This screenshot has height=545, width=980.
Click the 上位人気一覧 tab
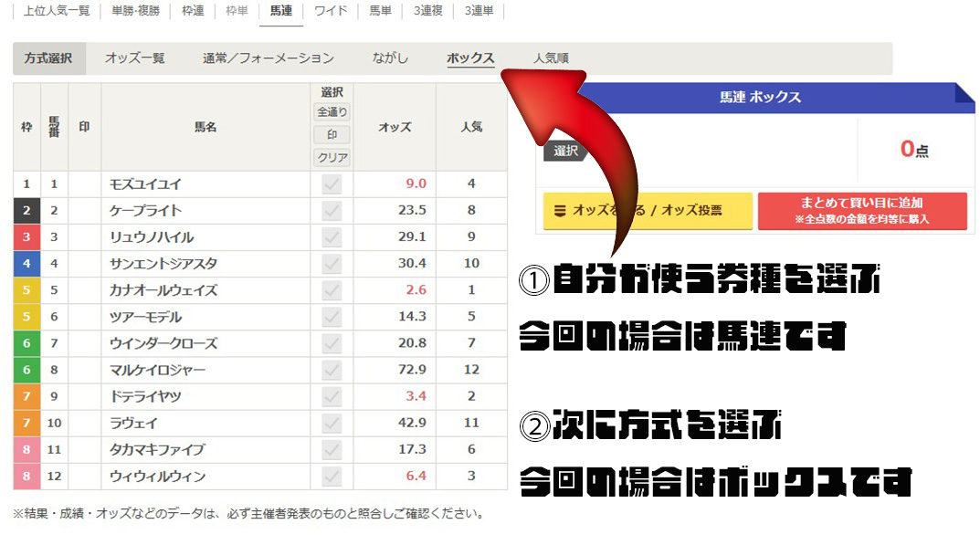point(56,11)
